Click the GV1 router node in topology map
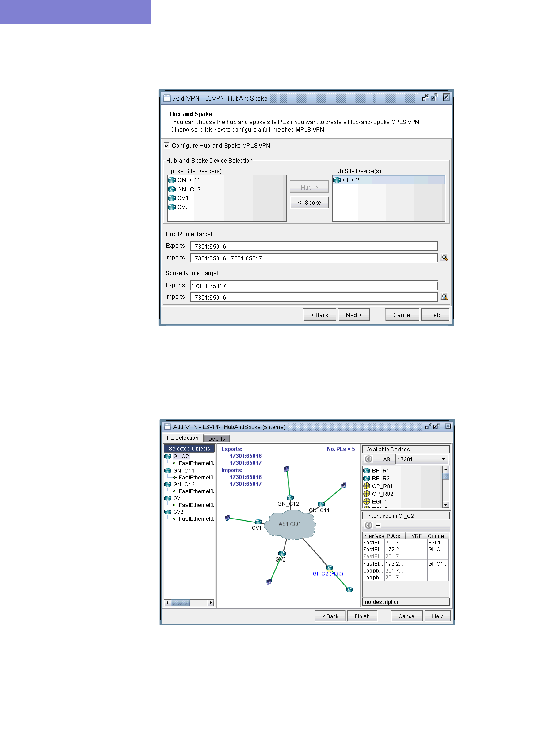 point(258,522)
